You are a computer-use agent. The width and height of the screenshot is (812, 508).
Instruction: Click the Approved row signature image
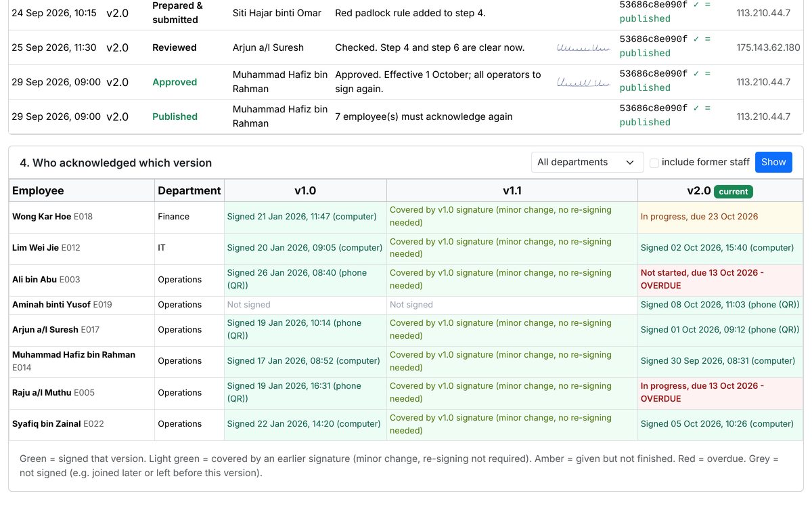pos(583,83)
